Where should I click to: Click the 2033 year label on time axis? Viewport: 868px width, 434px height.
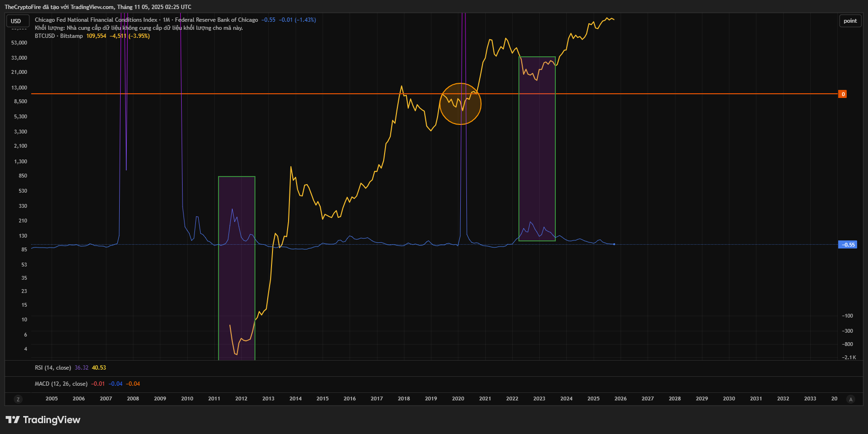pyautogui.click(x=810, y=399)
